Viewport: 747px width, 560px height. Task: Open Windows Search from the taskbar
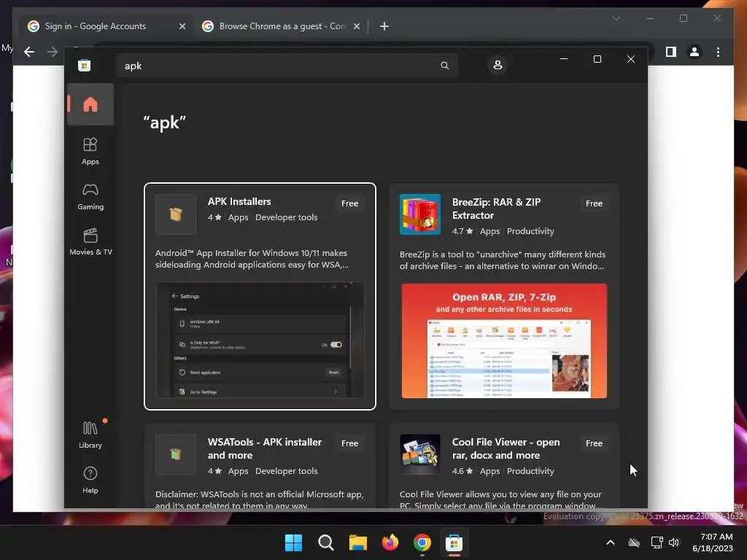326,542
